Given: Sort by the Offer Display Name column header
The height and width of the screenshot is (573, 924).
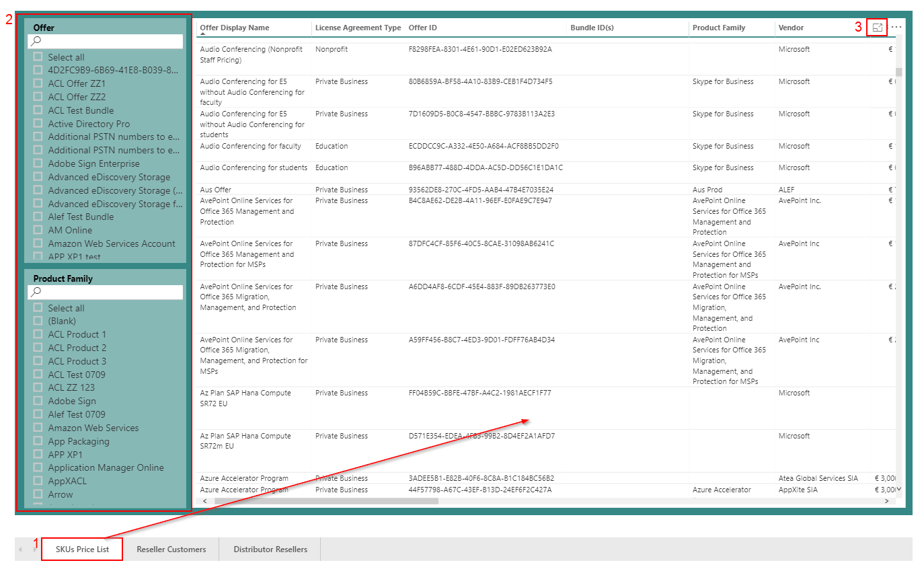Looking at the screenshot, I should [235, 28].
